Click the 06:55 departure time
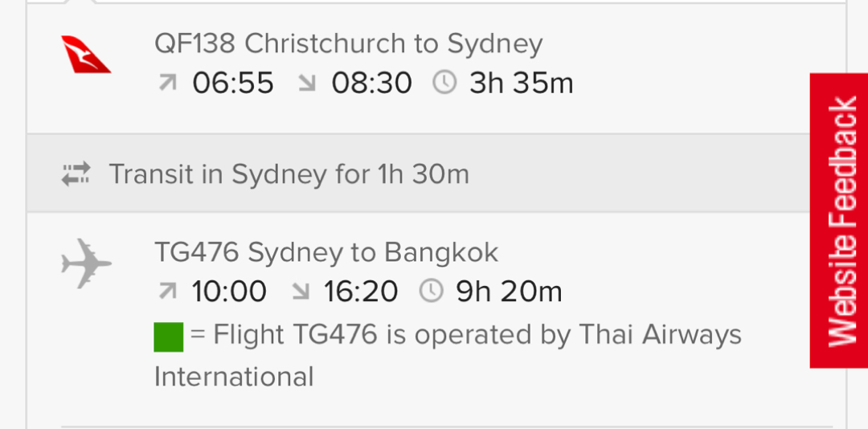Screen dimensions: 868x429 coord(233,84)
